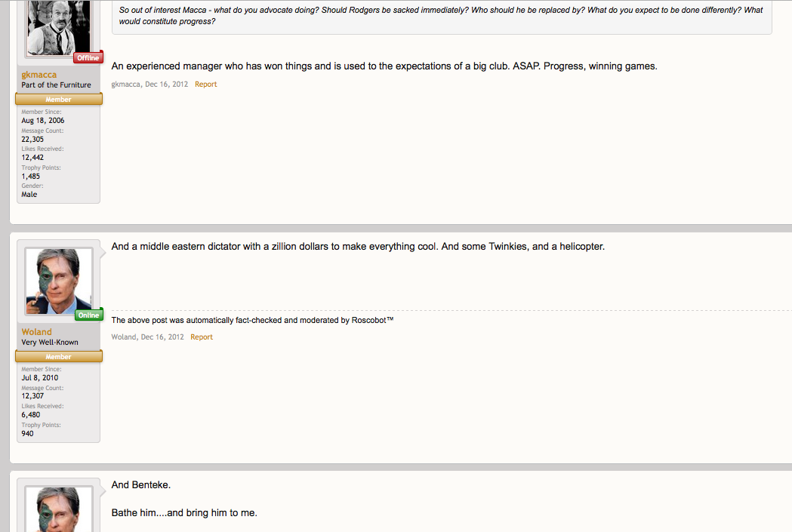The width and height of the screenshot is (792, 532).
Task: Open the avatar on the Benteke post
Action: [x=59, y=509]
